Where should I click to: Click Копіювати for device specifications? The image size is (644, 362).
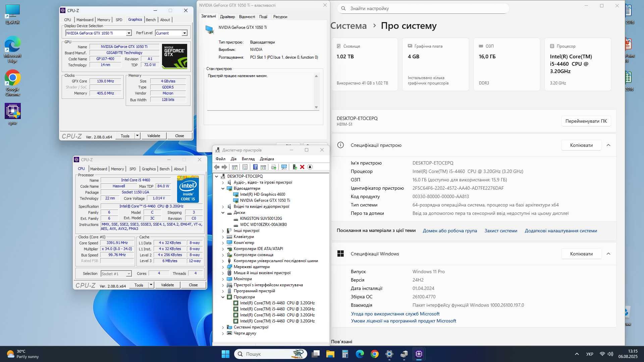pyautogui.click(x=581, y=145)
